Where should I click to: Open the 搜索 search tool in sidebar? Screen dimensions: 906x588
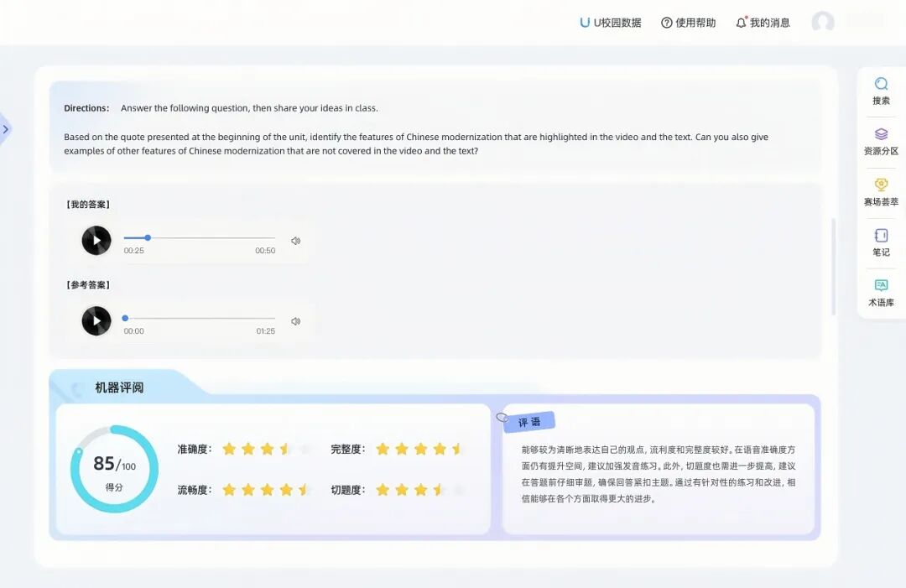(x=881, y=91)
